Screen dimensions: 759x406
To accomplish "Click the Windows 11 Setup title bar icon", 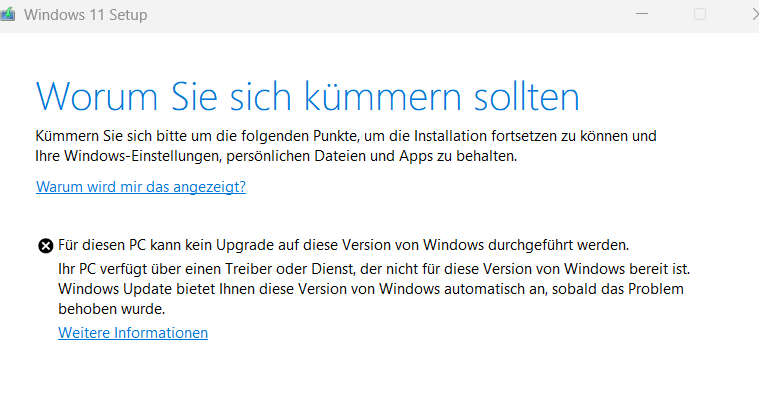I will click(9, 14).
